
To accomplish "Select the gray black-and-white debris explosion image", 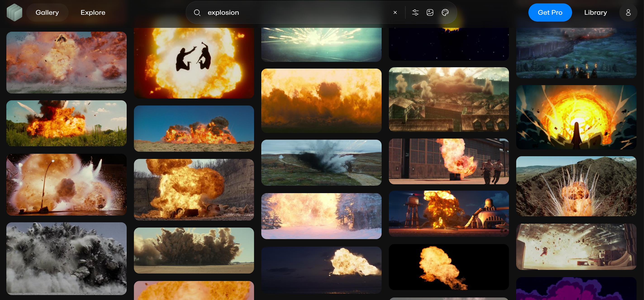I will tap(67, 258).
